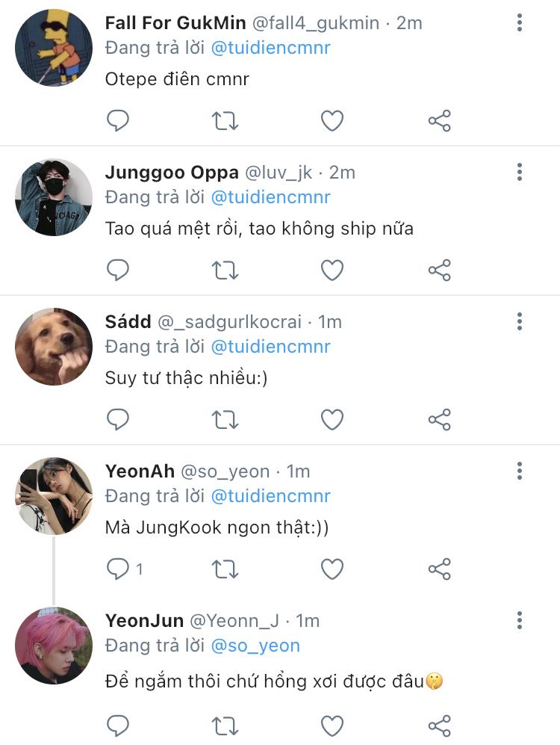Open more options menu on Sádd's tweet
The width and height of the screenshot is (560, 745).
pyautogui.click(x=520, y=322)
